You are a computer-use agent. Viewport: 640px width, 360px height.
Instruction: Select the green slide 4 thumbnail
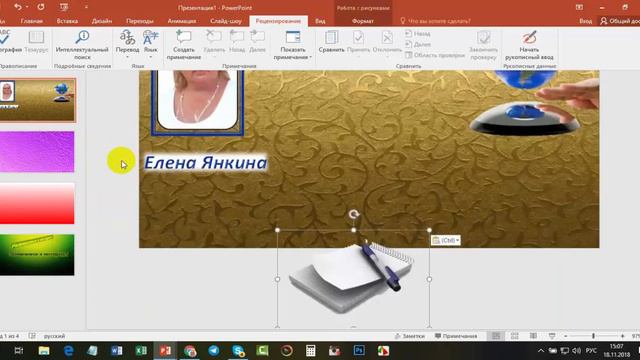click(37, 255)
